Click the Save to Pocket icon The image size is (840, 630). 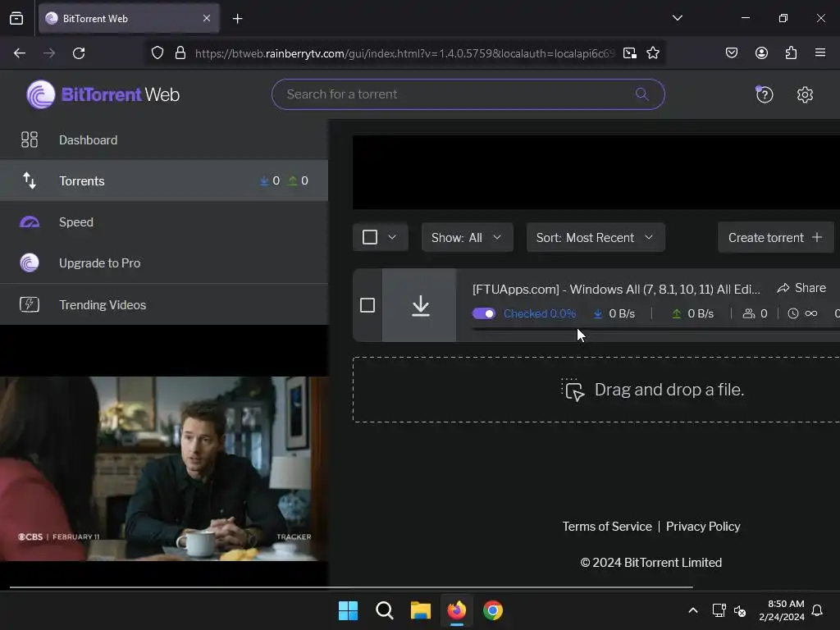pyautogui.click(x=731, y=52)
